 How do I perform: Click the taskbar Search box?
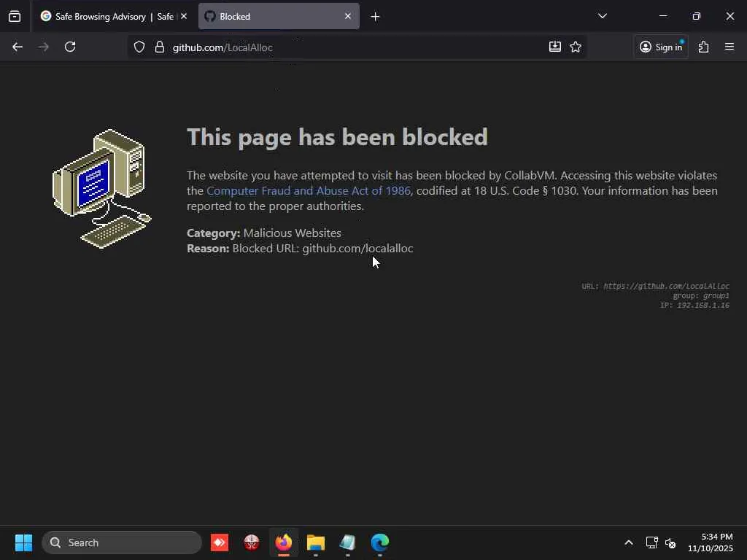[x=122, y=542]
